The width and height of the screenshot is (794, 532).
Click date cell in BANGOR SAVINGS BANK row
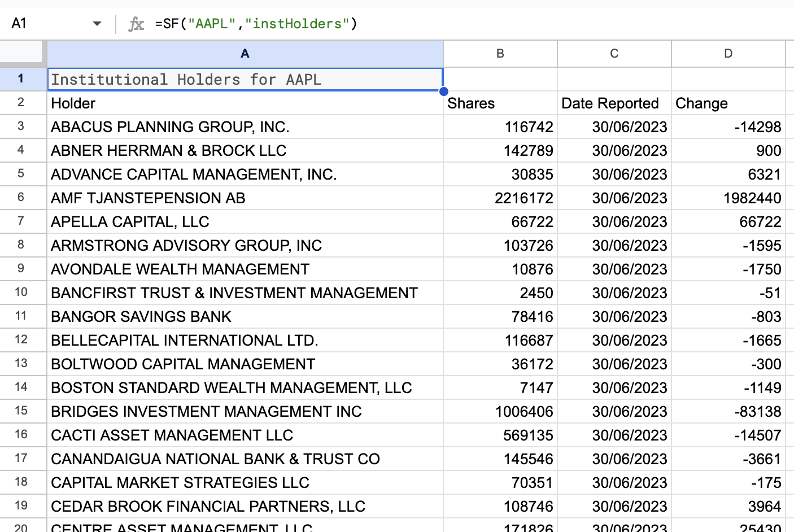614,317
